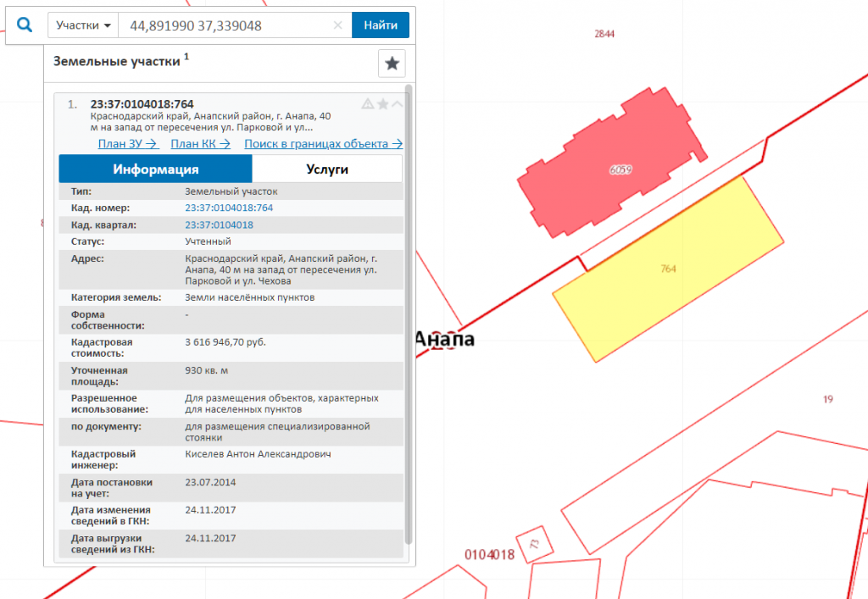Open cadastral number 23:37:0104018:764 link

click(229, 208)
